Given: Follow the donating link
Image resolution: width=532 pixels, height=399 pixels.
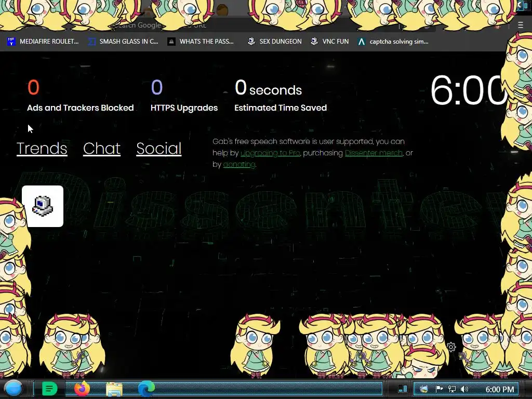Looking at the screenshot, I should (x=239, y=165).
